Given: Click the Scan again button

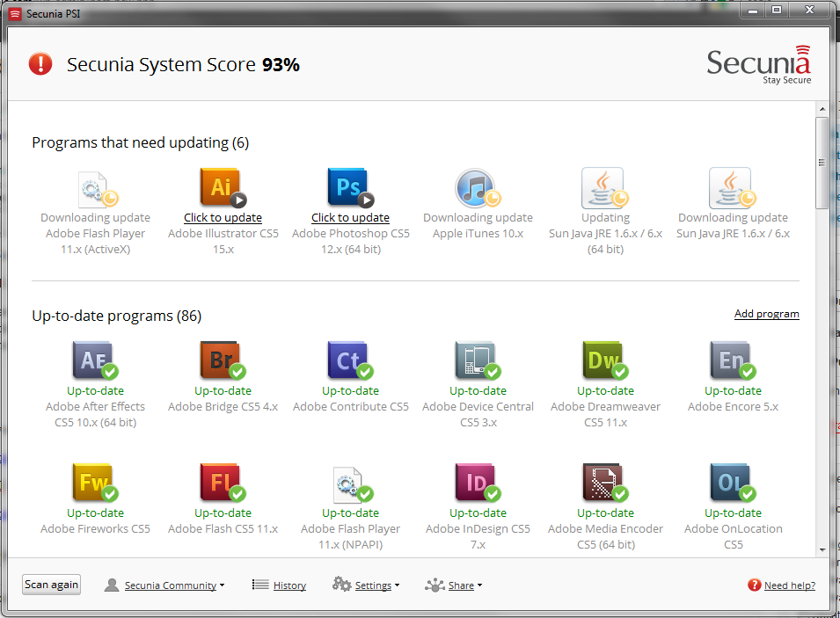Looking at the screenshot, I should coord(51,585).
